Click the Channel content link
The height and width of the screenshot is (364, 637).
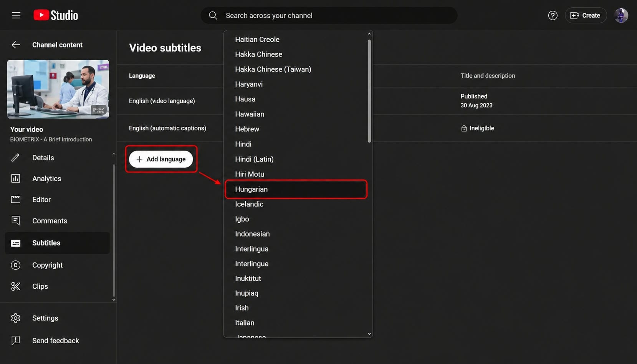point(57,45)
